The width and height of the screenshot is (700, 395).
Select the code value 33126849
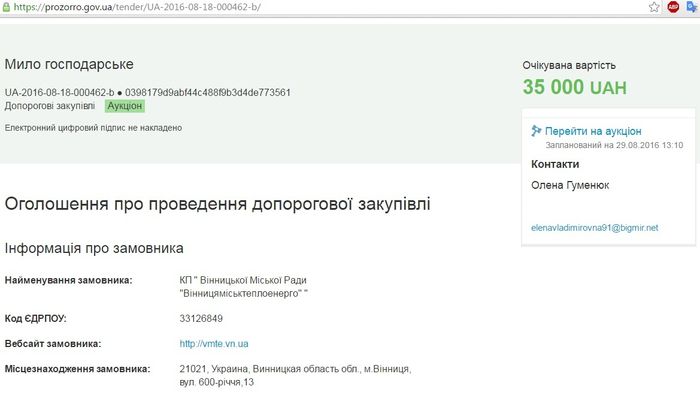tap(201, 319)
